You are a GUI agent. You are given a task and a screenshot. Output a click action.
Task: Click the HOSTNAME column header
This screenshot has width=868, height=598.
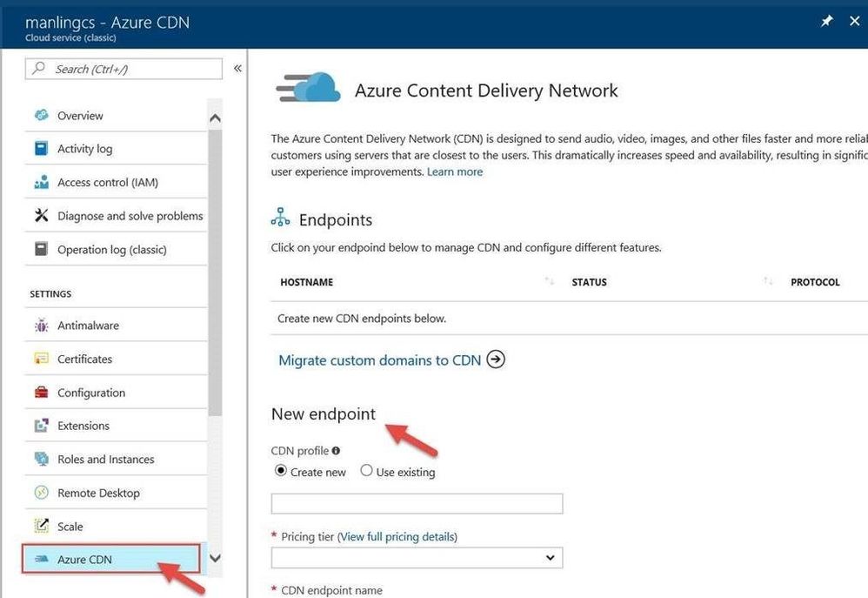tap(307, 282)
